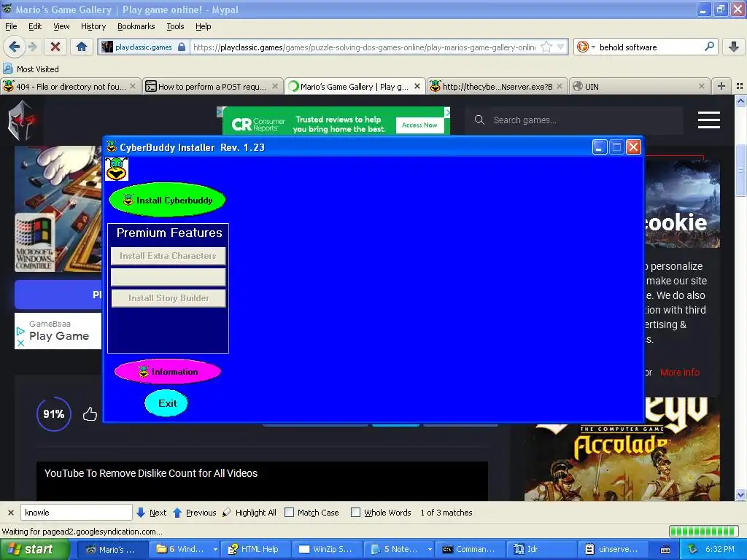This screenshot has width=747, height=560.
Task: Click the thumbs up like icon
Action: [90, 414]
